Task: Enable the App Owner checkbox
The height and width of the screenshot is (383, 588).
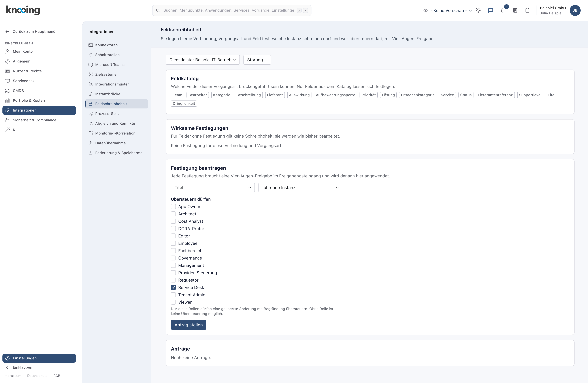Action: [173, 207]
